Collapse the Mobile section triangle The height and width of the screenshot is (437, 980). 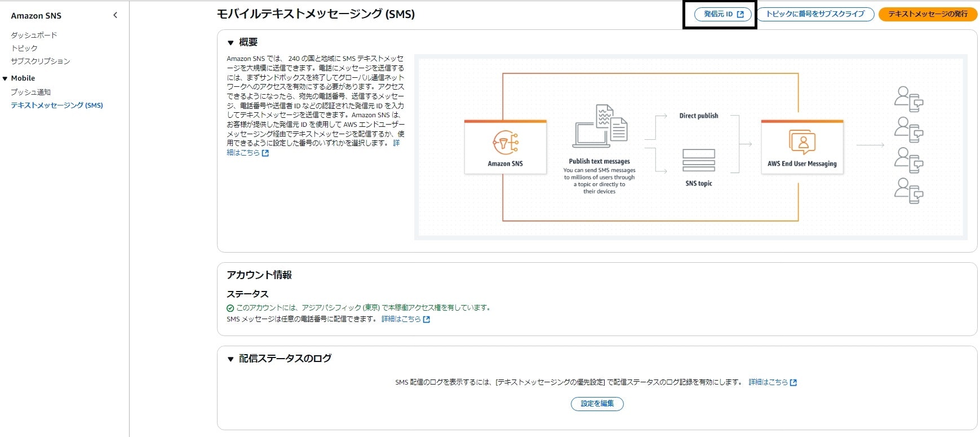[5, 78]
